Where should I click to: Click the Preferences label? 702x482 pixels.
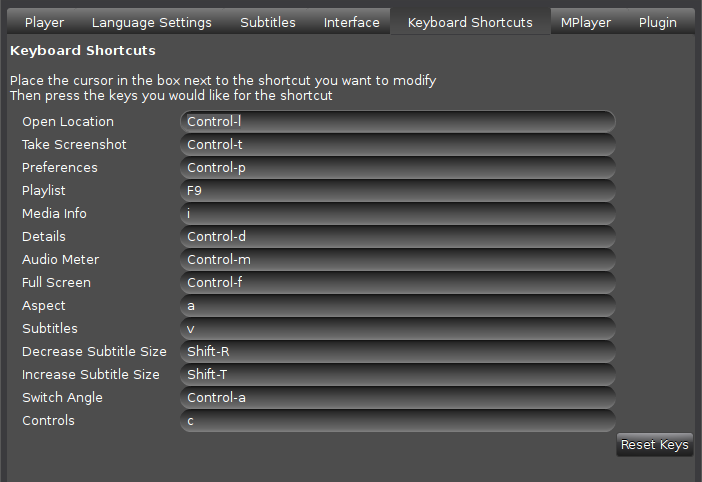pyautogui.click(x=60, y=167)
